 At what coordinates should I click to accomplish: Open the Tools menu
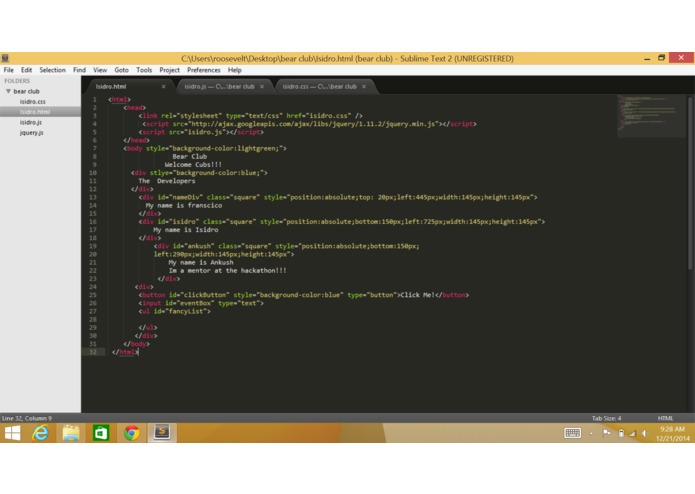tap(144, 70)
